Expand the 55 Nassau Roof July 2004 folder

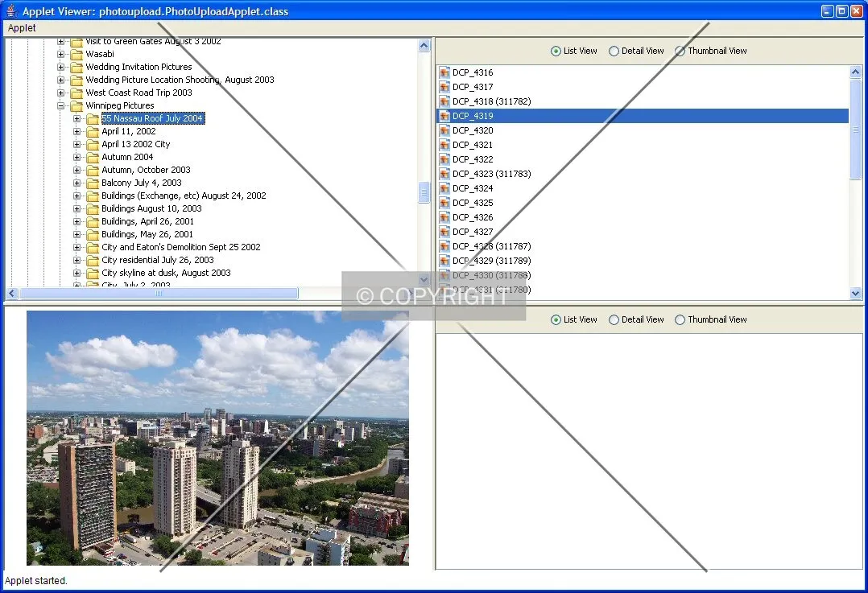77,118
